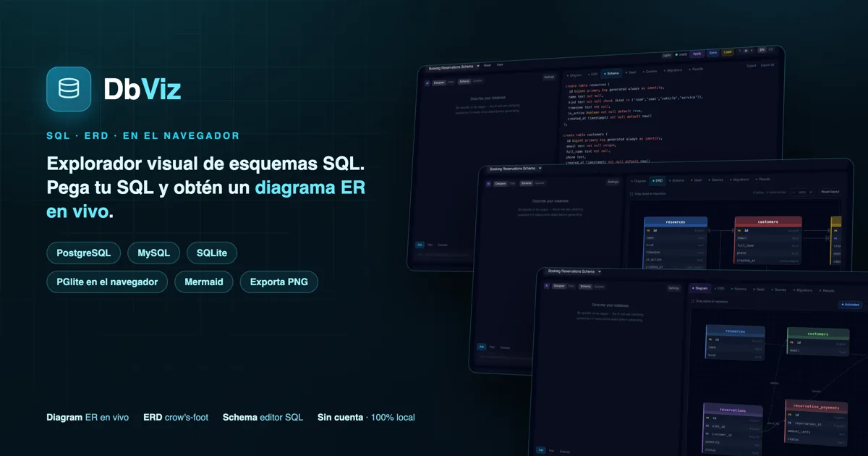Click the Exporta PNG tag pill
Image resolution: width=868 pixels, height=456 pixels.
tap(278, 282)
